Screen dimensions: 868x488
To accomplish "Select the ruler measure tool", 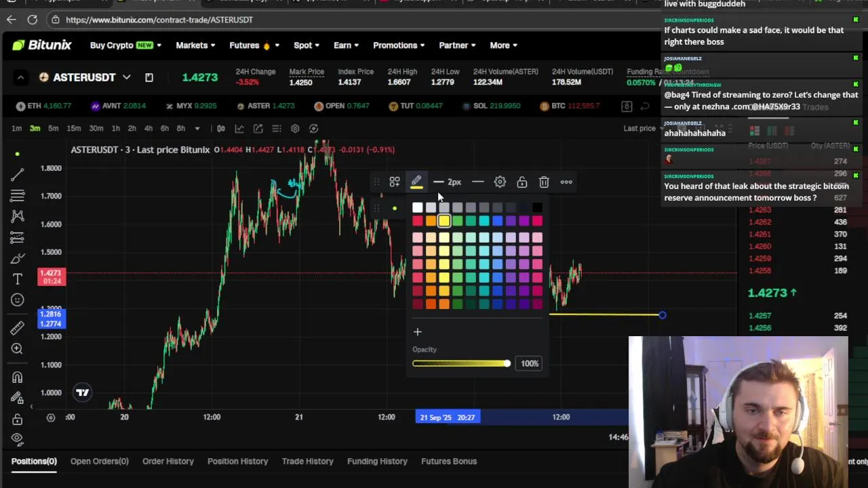I will click(x=18, y=327).
